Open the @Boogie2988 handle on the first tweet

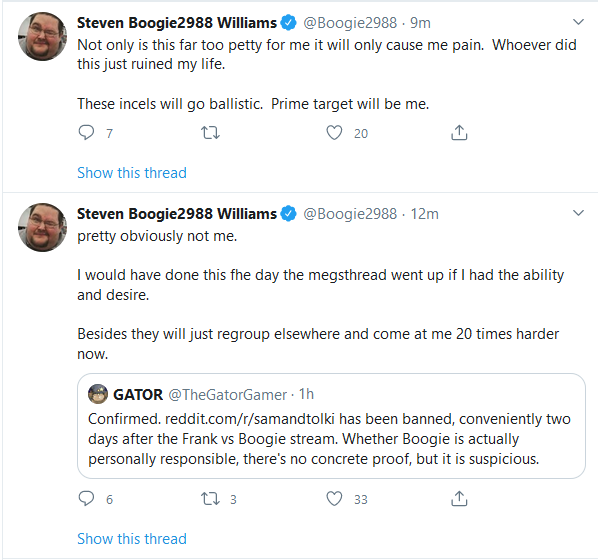point(350,23)
